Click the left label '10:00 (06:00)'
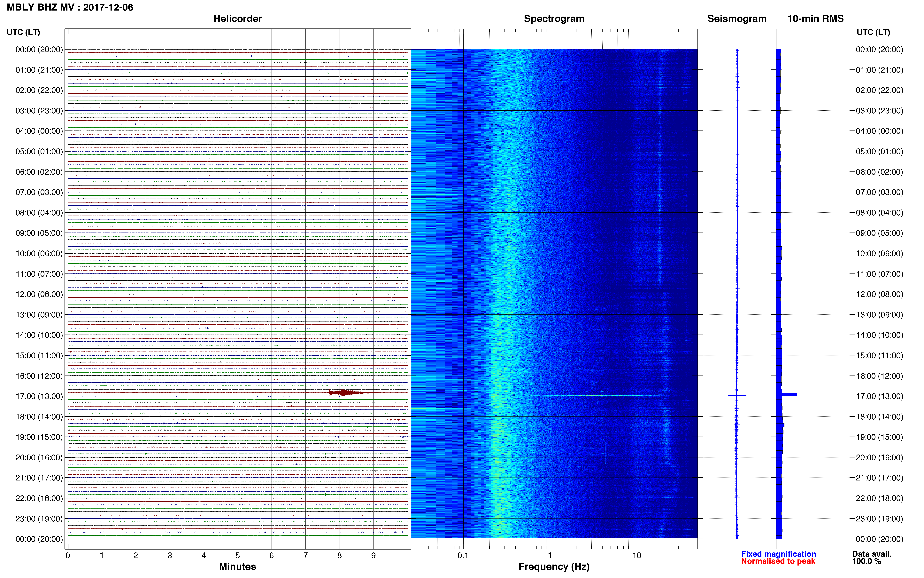 point(39,253)
